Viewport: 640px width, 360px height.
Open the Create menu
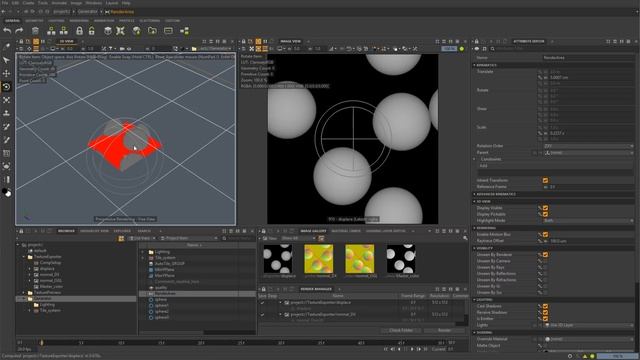(28, 3)
